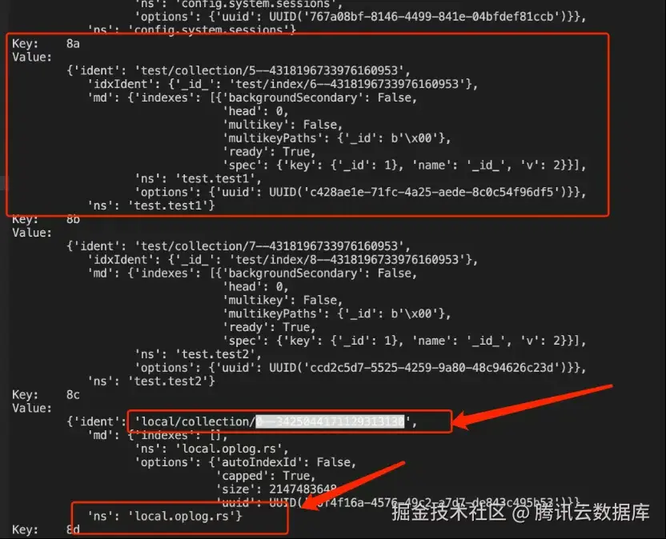This screenshot has height=539, width=666.
Task: Click the 'ns': 'test.test1' closing line
Action: coord(151,206)
